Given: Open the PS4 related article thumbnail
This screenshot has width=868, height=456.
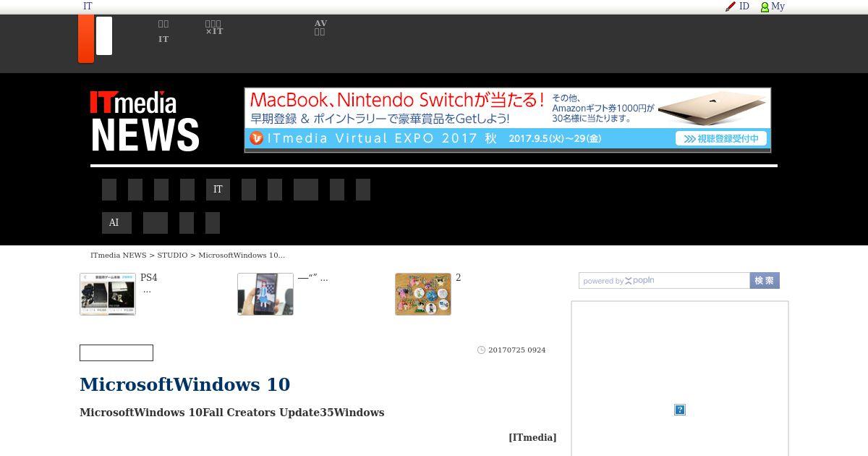Looking at the screenshot, I should click(108, 294).
